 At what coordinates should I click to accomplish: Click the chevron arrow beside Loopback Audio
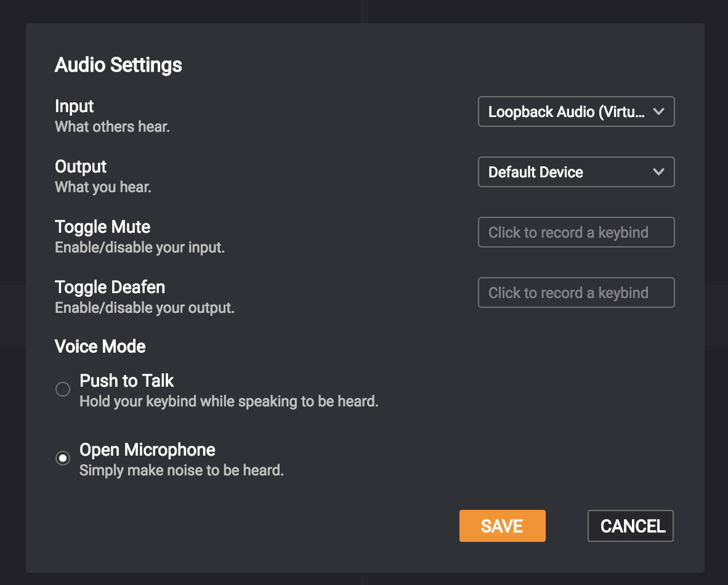coord(658,112)
